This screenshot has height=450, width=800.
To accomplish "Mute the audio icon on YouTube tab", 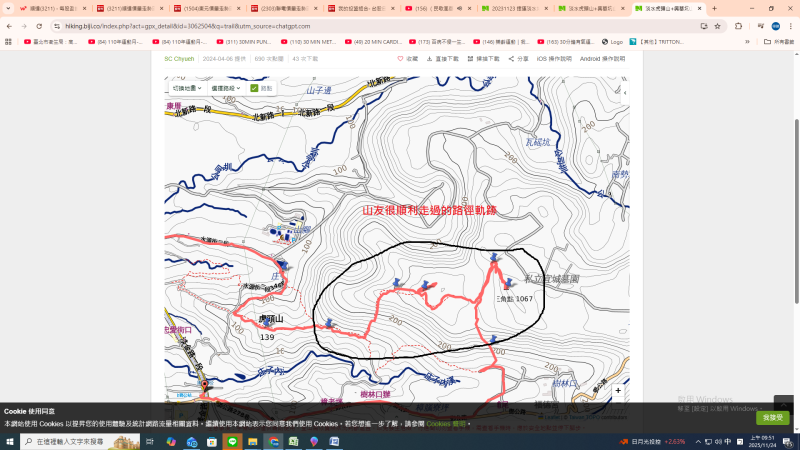I will [459, 8].
